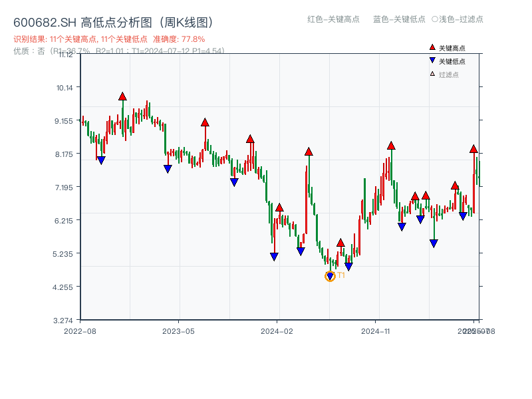Click the red triangle icon beside 关键高点 legend entry
Image resolution: width=532 pixels, height=399 pixels.
[x=433, y=47]
